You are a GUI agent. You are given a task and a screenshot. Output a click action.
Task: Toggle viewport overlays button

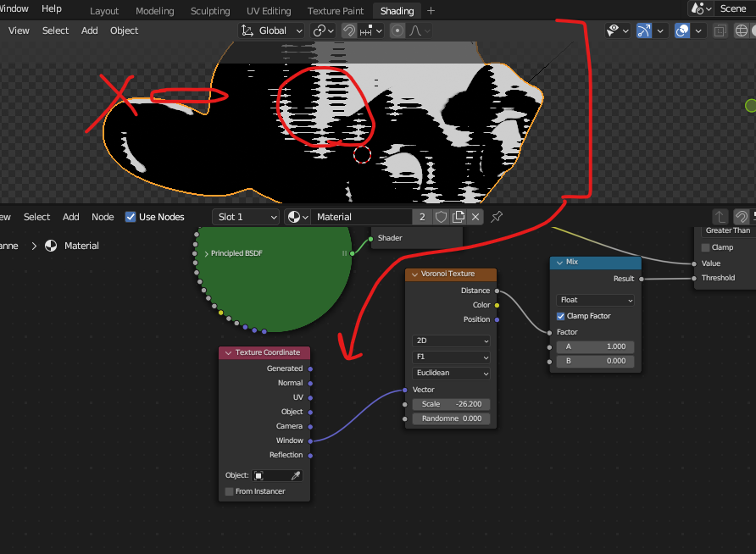pos(681,30)
